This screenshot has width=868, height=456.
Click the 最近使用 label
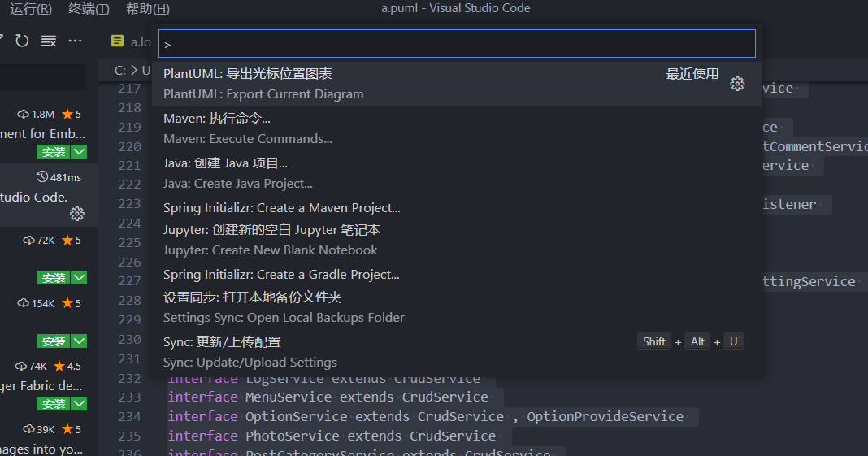[692, 74]
